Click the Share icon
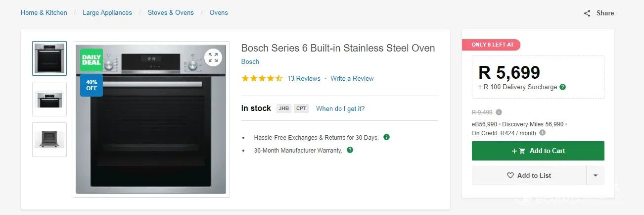This screenshot has width=644, height=215. 587,13
